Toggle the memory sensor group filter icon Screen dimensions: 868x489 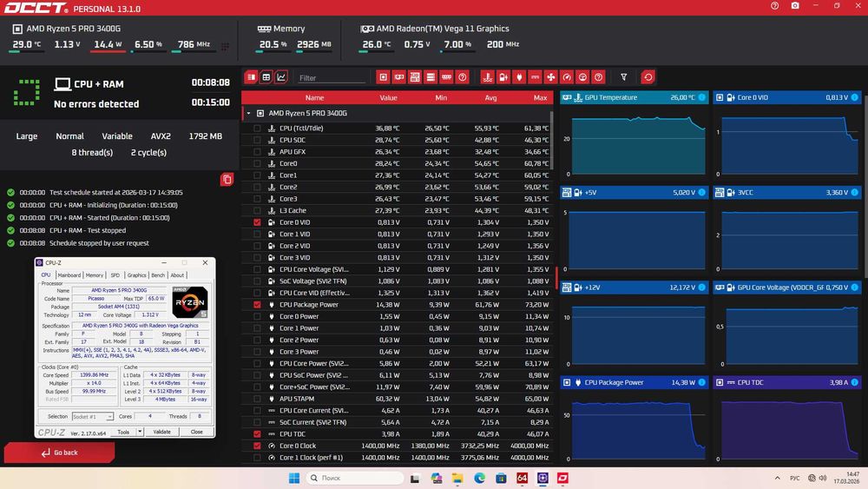(446, 77)
